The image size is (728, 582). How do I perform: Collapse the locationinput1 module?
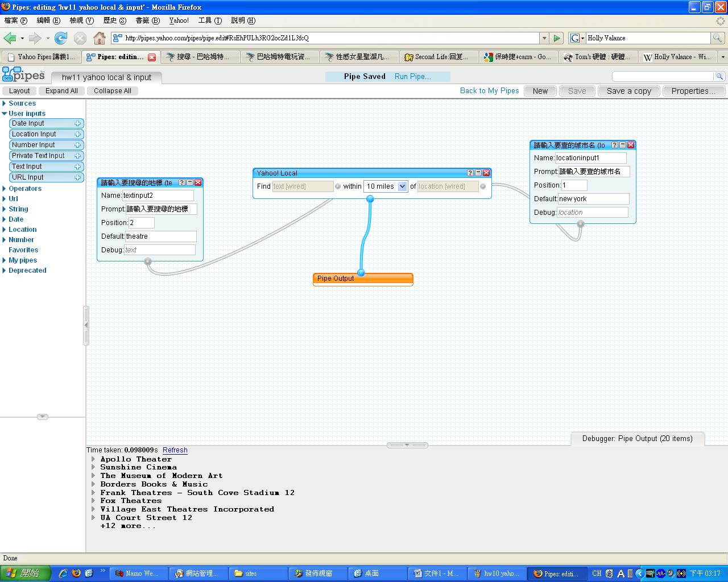[x=623, y=145]
